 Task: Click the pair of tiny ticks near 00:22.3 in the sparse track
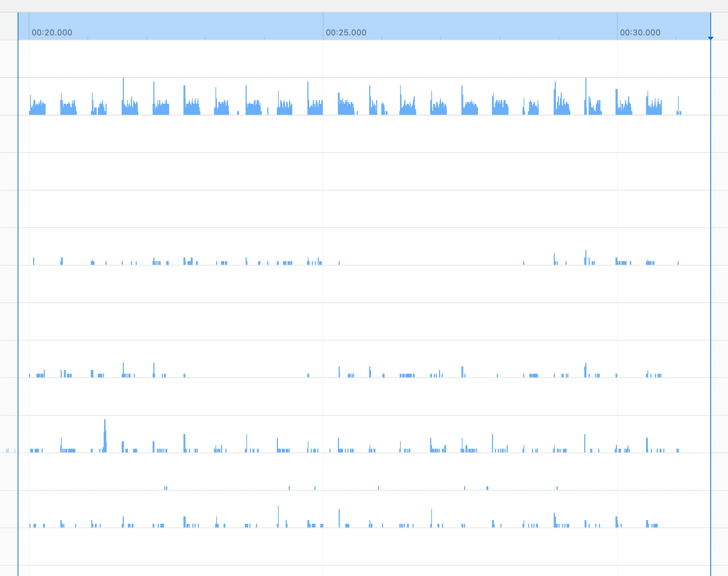coord(166,488)
